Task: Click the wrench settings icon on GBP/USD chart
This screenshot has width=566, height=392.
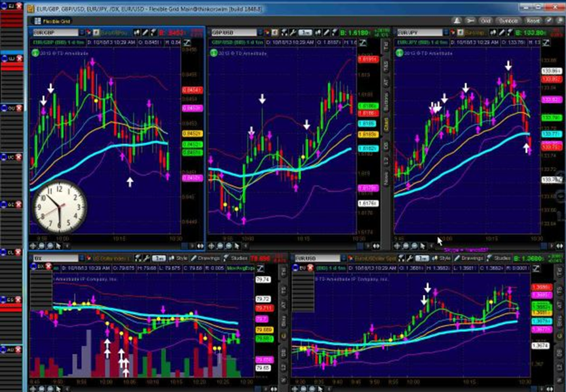Action: [293, 33]
